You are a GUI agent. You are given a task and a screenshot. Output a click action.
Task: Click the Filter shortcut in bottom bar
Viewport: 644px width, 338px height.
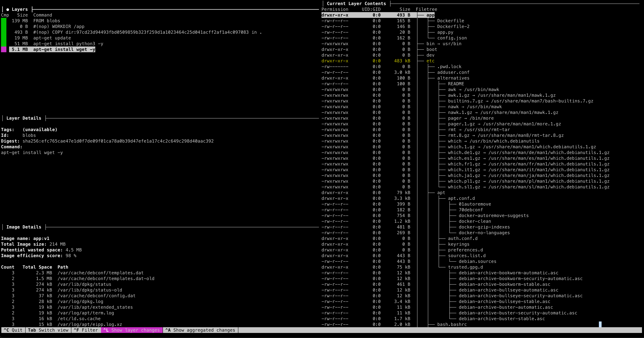86,330
